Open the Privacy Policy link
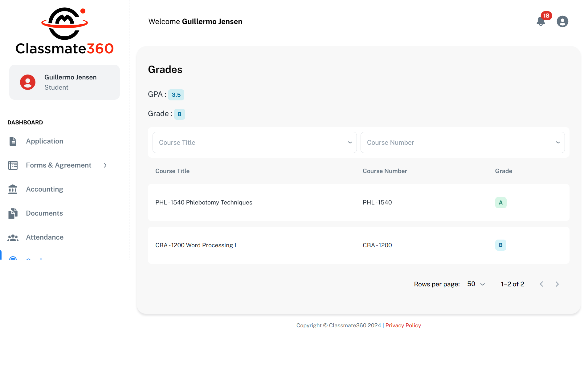This screenshot has width=588, height=376. [403, 325]
